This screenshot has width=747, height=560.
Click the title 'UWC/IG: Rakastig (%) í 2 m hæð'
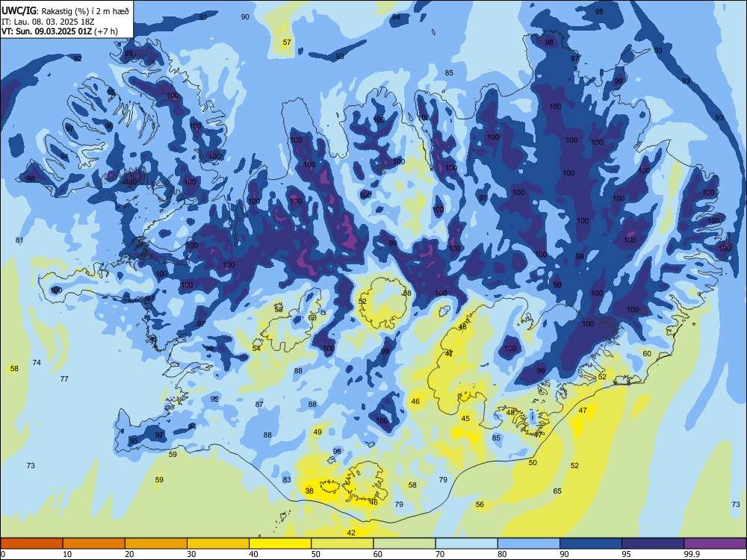click(x=65, y=10)
